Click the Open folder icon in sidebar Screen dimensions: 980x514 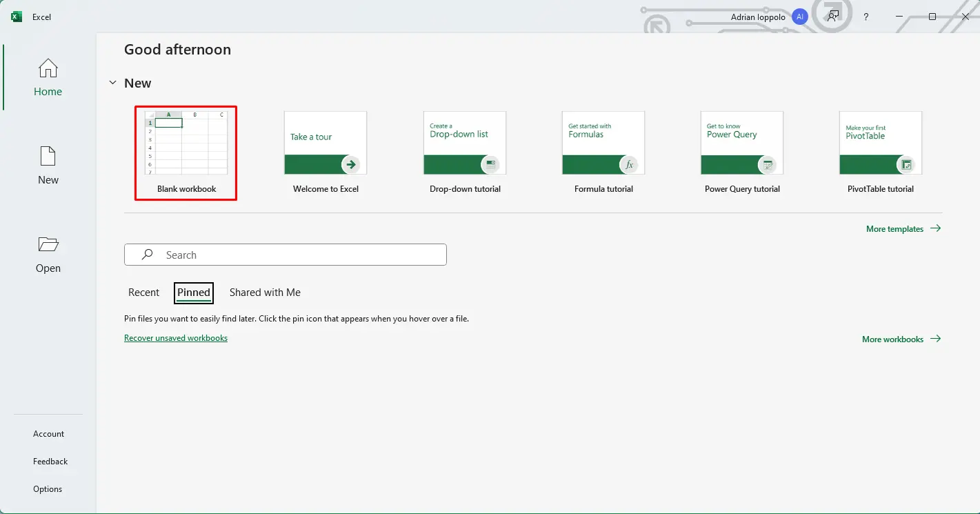[48, 245]
